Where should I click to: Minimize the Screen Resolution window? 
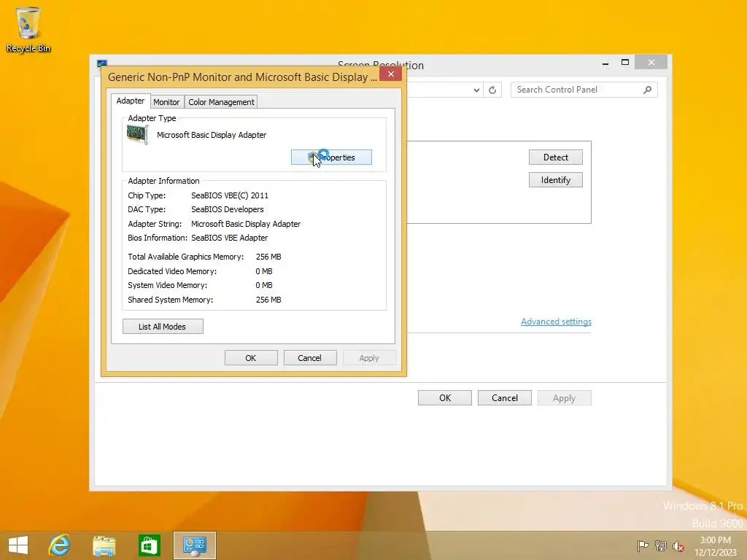click(605, 63)
